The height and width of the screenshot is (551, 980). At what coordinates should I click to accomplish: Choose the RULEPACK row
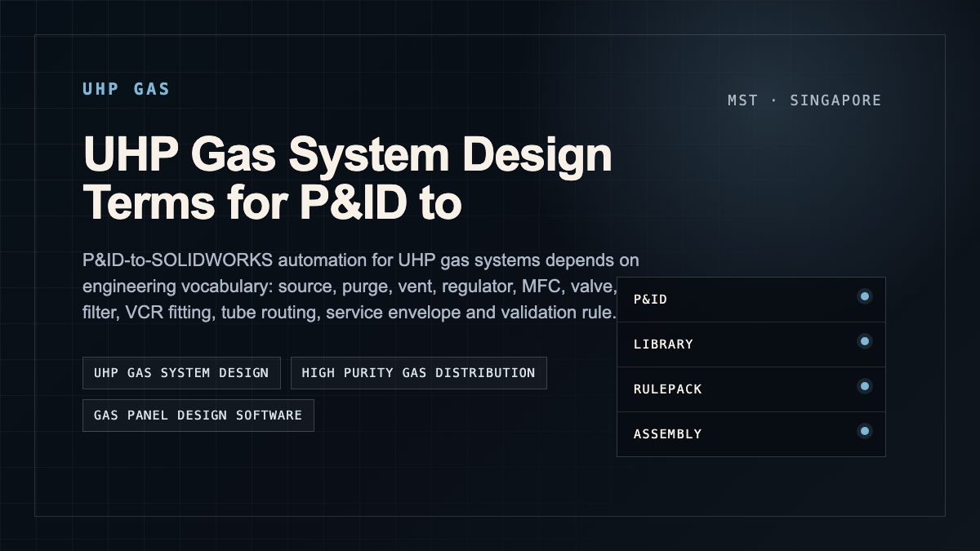tap(751, 389)
